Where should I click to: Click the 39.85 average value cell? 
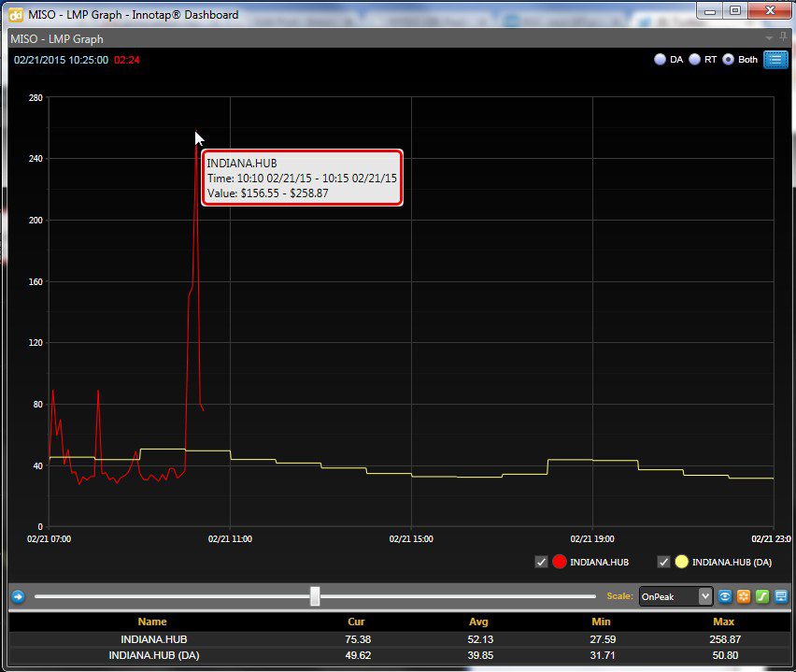(480, 656)
